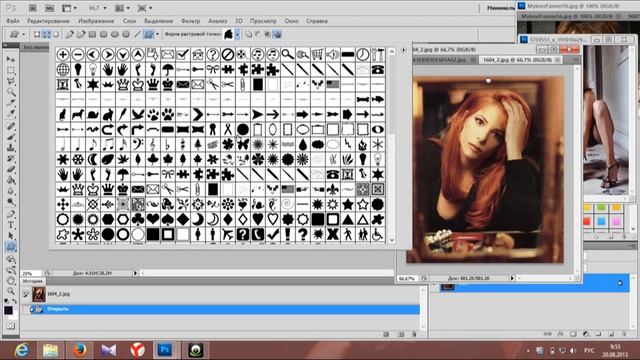This screenshot has width=640, height=360.
Task: Select the Brush tool
Action: (x=11, y=137)
